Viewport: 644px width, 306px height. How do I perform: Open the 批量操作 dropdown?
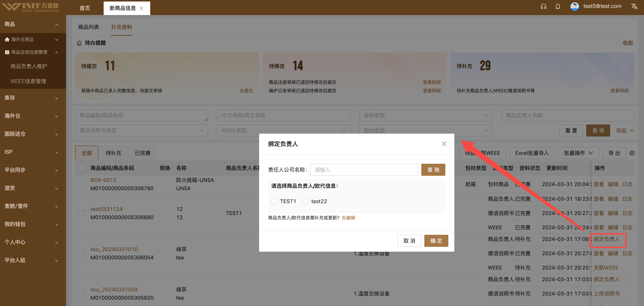578,153
